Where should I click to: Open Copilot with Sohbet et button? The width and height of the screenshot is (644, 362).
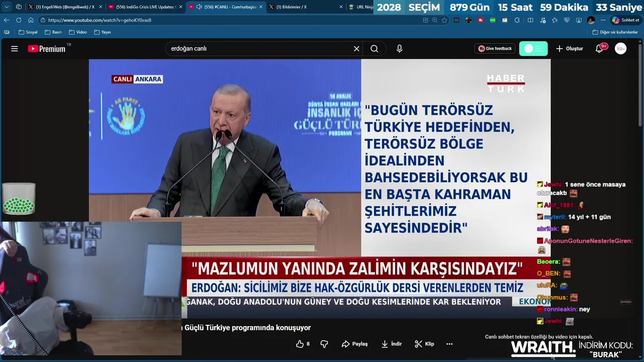(x=625, y=20)
